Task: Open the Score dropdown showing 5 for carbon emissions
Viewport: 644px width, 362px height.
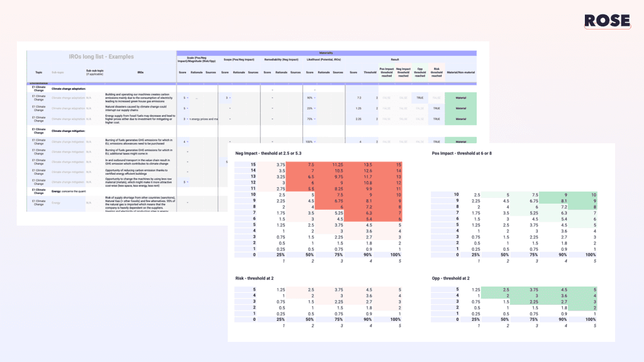Action: click(185, 97)
